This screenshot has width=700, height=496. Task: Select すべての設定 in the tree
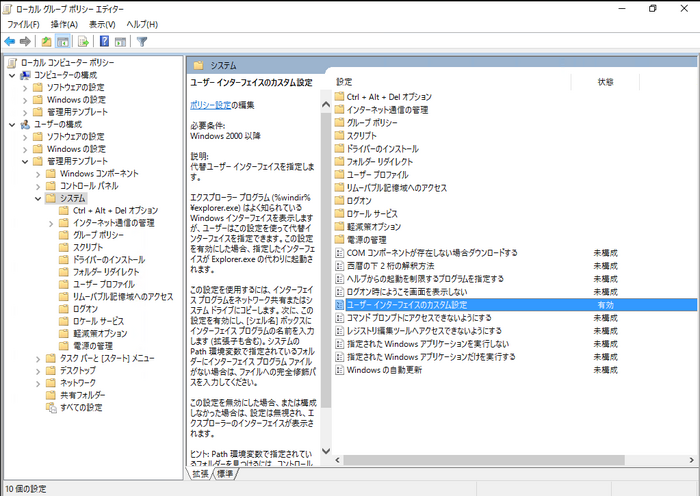point(81,407)
